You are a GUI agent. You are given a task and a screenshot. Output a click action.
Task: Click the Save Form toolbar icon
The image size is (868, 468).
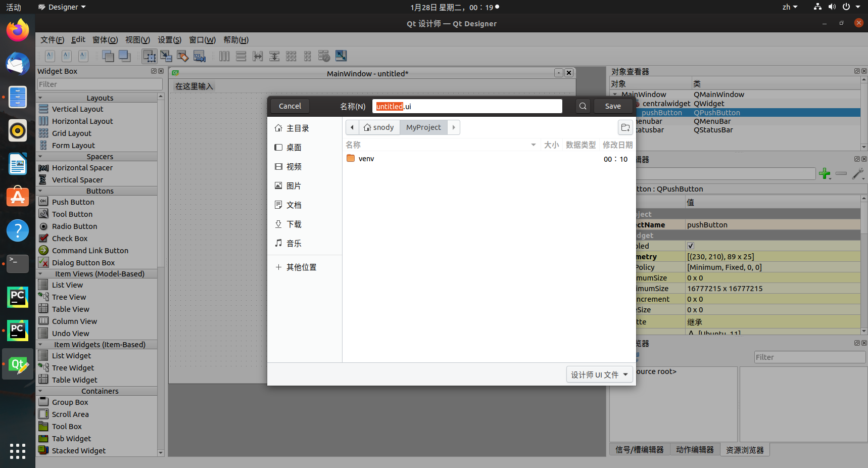[83, 56]
